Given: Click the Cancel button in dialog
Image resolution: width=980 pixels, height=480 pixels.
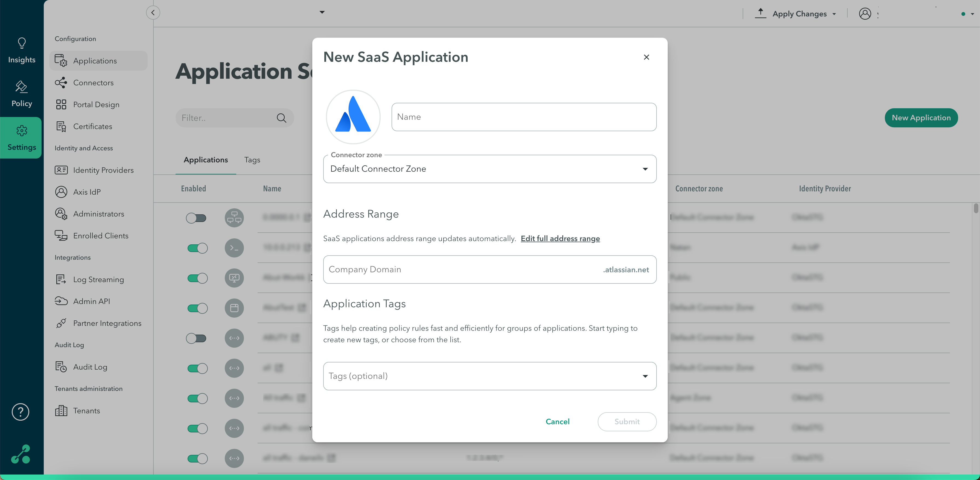Looking at the screenshot, I should (557, 422).
